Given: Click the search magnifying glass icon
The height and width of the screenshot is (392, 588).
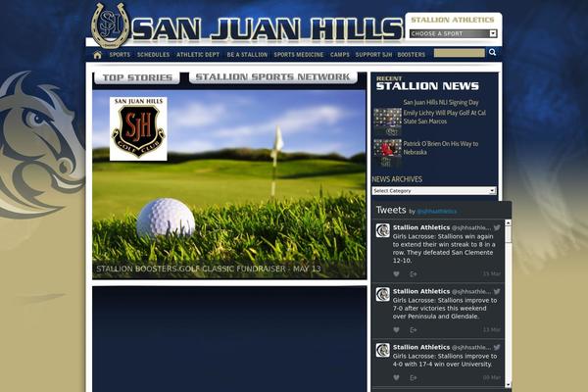Looking at the screenshot, I should click(x=492, y=53).
